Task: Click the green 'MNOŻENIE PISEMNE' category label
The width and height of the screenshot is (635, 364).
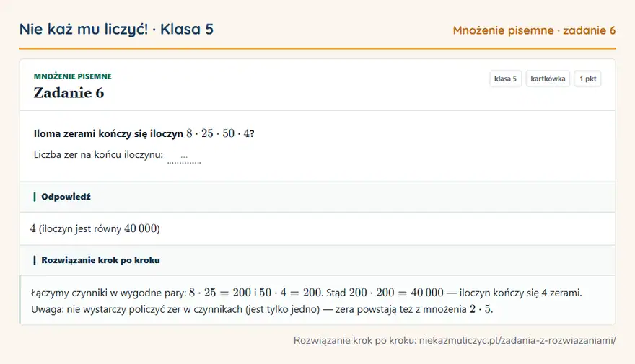Action: point(72,76)
